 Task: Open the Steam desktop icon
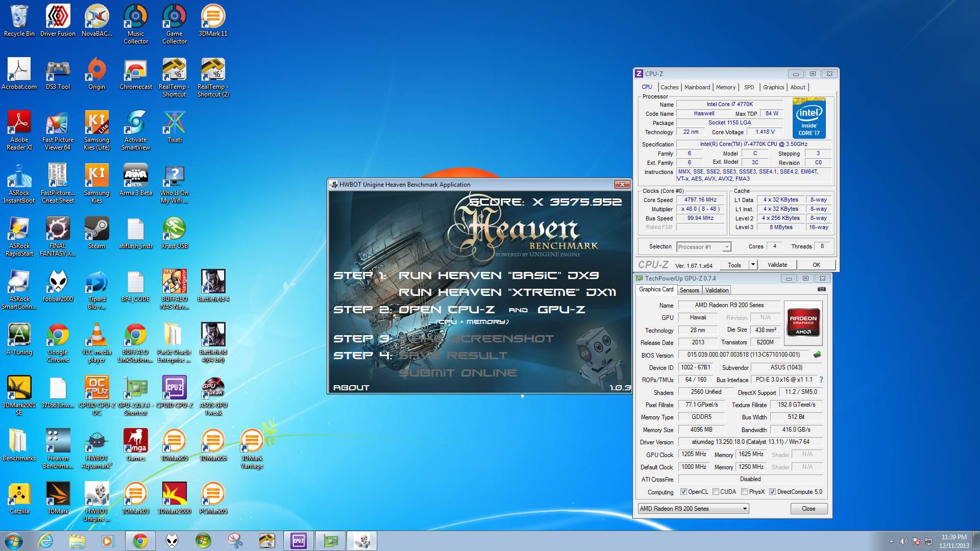[96, 233]
